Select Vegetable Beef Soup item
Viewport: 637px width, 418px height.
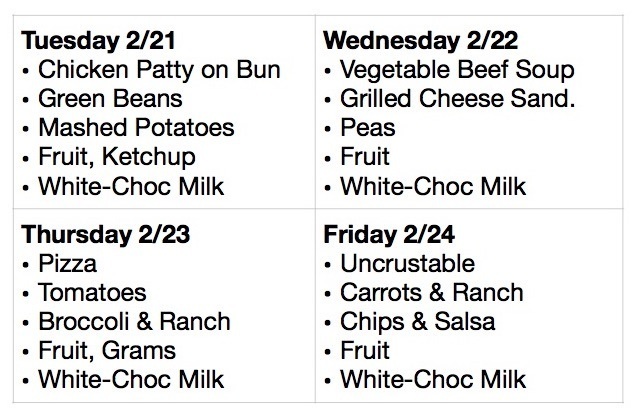pos(457,71)
